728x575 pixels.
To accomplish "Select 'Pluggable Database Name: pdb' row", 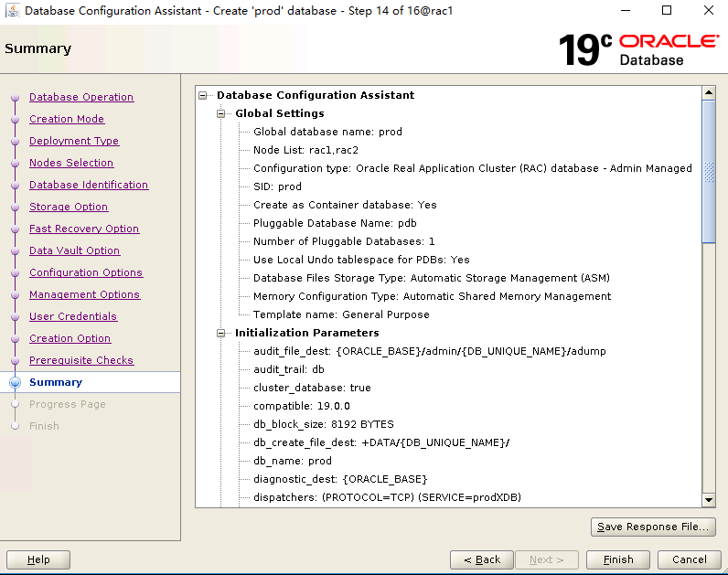I will pyautogui.click(x=335, y=223).
